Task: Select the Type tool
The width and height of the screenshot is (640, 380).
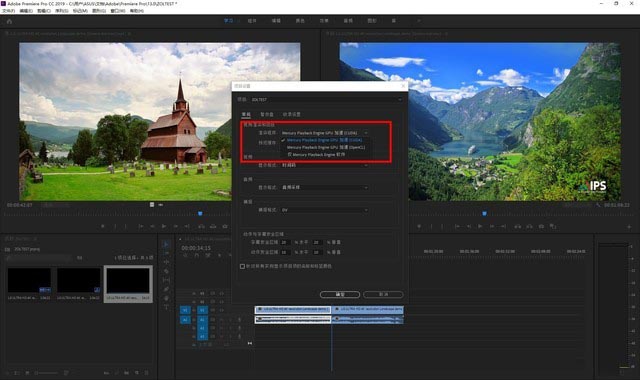Action: (166, 307)
